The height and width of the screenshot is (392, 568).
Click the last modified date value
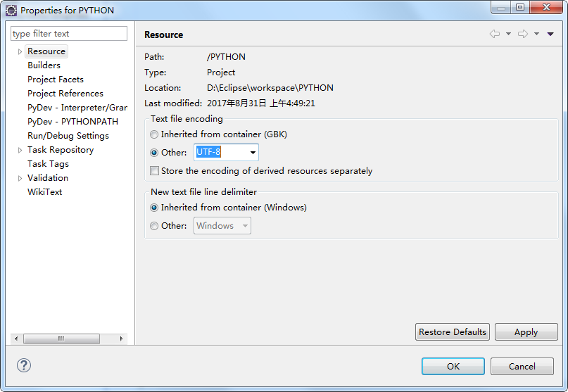click(261, 103)
